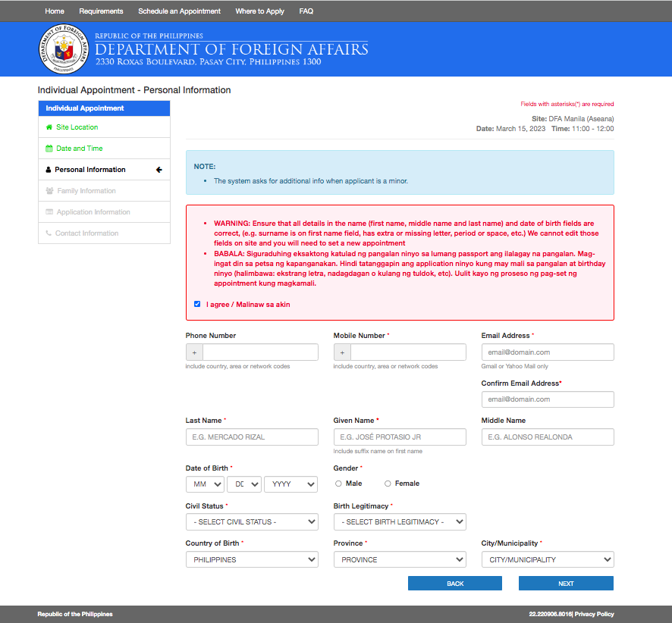Viewport: 672px width, 623px height.
Task: Click the Time: 11:00 - 12:00 text
Action: coord(583,128)
